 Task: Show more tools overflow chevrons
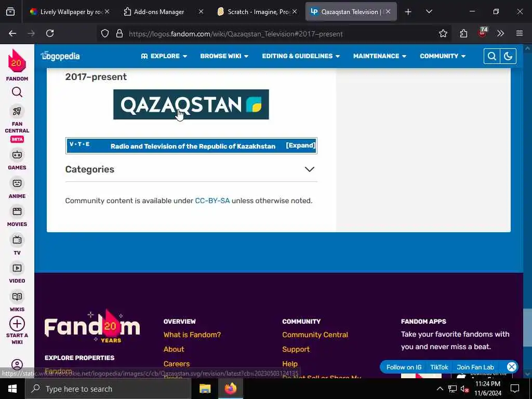click(x=500, y=33)
